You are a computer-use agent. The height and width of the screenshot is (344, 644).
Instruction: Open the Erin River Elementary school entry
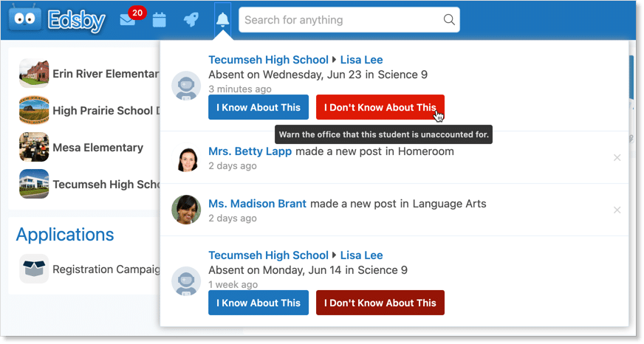coord(103,74)
